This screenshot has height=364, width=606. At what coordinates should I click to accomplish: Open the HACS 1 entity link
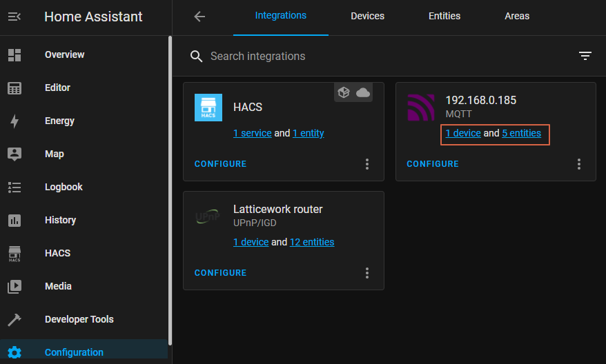point(308,133)
